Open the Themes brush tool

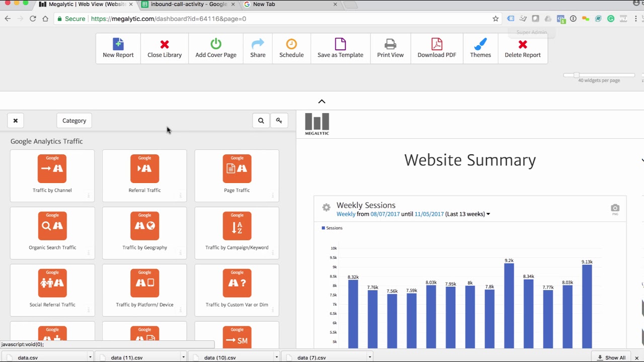pyautogui.click(x=480, y=48)
